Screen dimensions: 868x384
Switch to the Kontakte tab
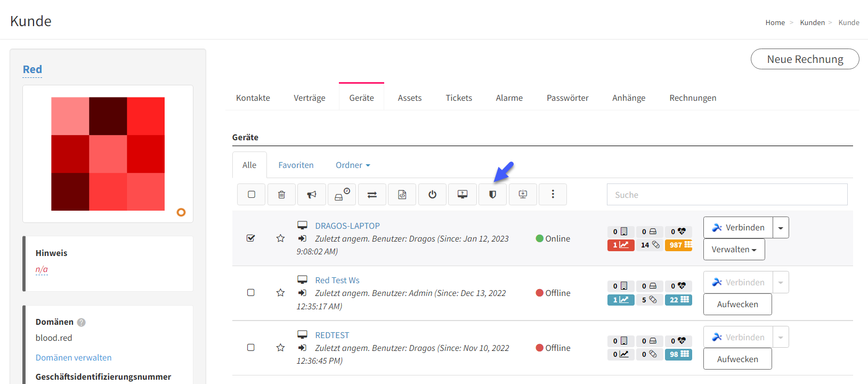point(253,98)
